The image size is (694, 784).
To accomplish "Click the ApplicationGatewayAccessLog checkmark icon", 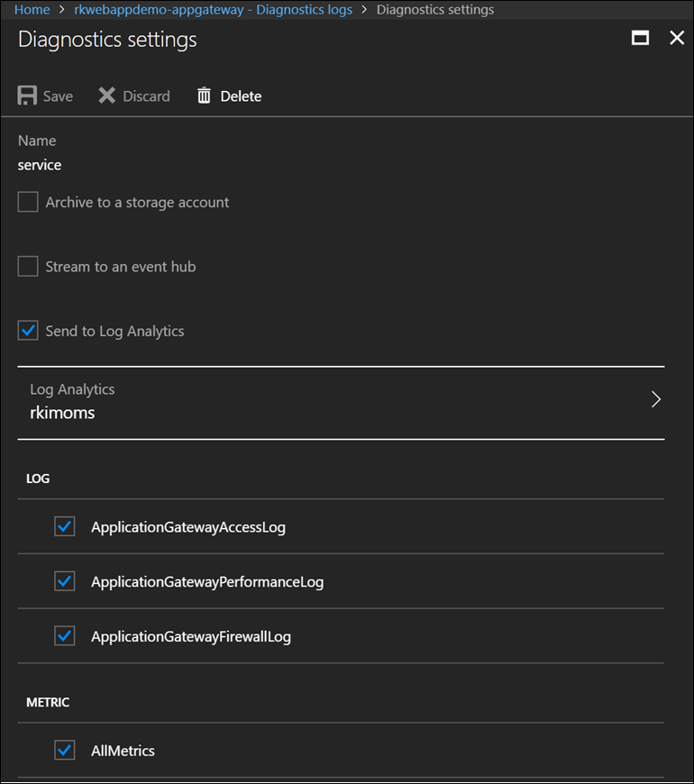I will click(x=64, y=526).
